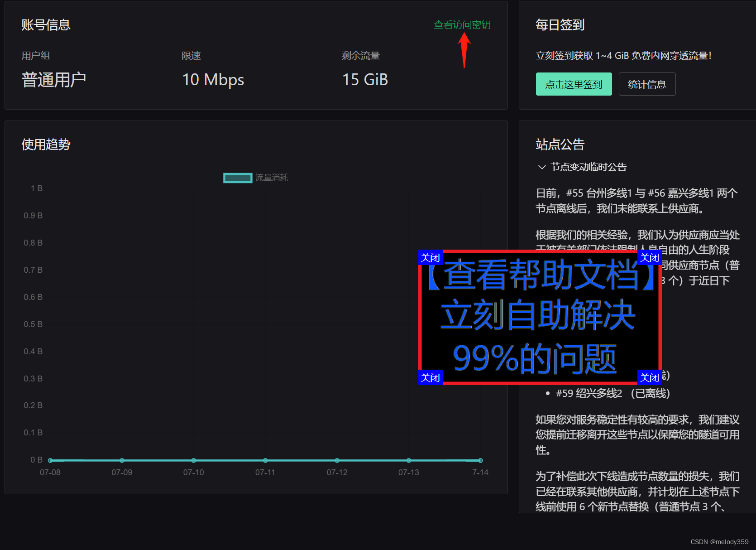Screen dimensions: 756x550
Task: Click the 剩余流量 label
Action: 361,56
